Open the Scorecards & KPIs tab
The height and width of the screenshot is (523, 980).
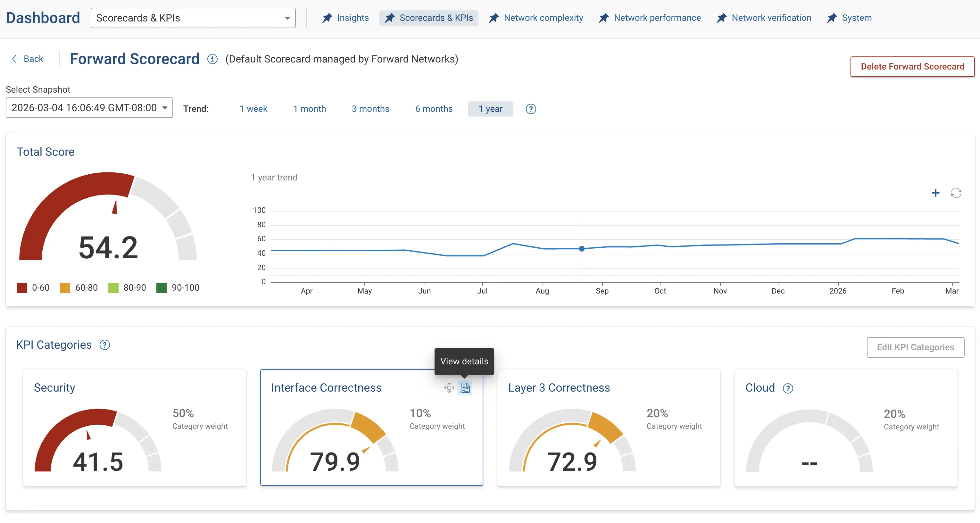(x=428, y=18)
